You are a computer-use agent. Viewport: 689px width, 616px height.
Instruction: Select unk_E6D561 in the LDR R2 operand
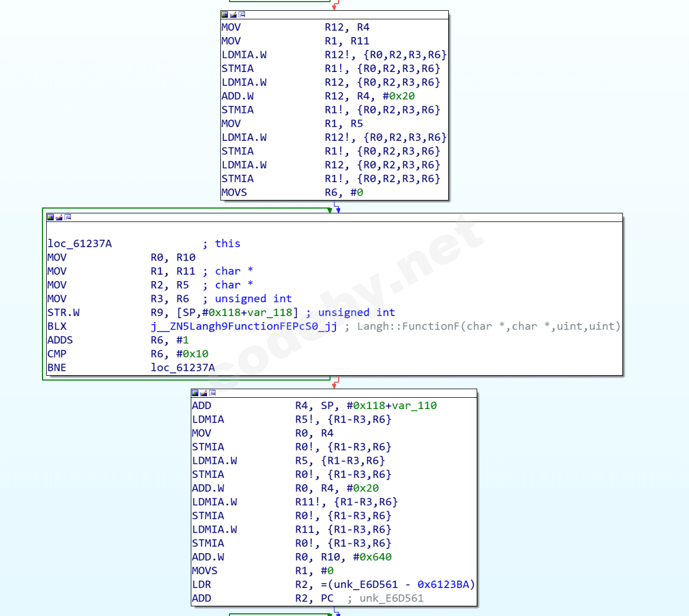click(365, 584)
